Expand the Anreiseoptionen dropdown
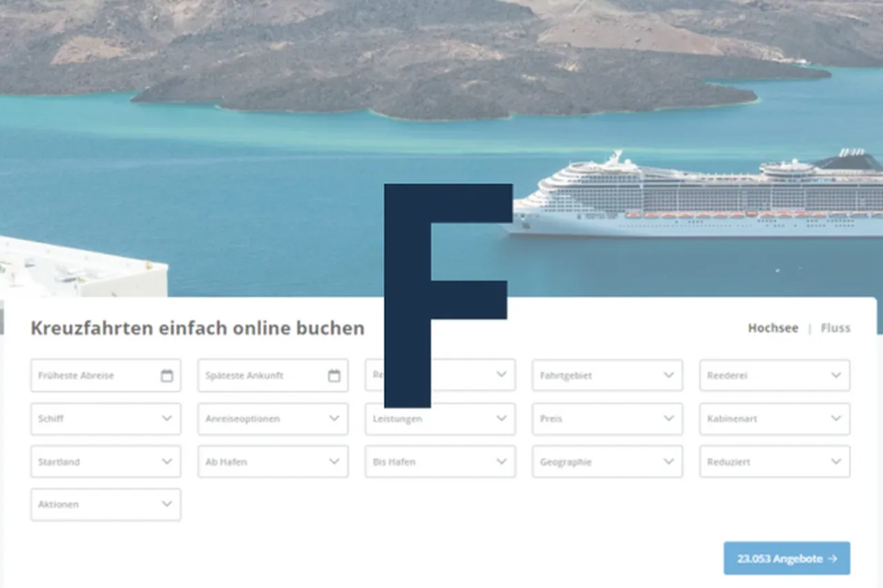This screenshot has width=883, height=588. point(273,418)
